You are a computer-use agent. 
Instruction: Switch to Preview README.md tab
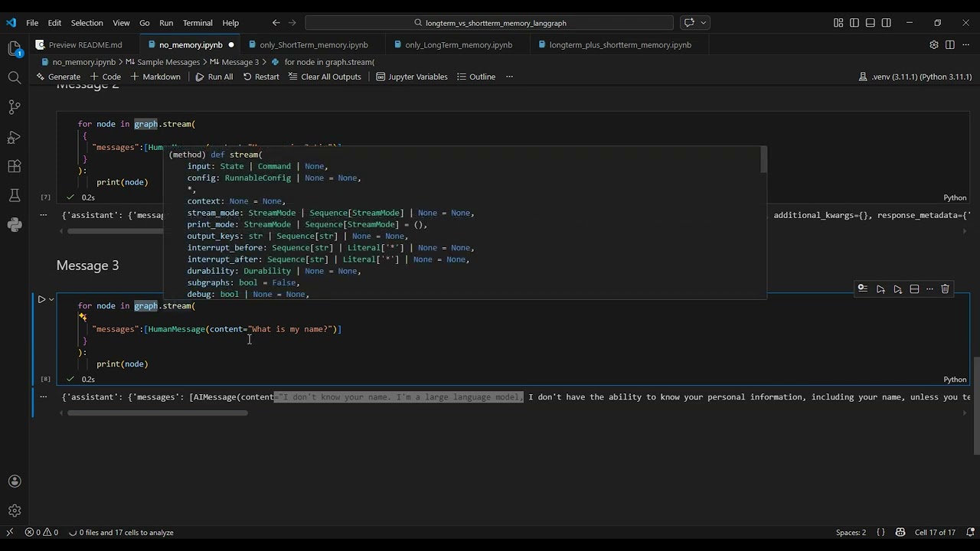tap(85, 44)
